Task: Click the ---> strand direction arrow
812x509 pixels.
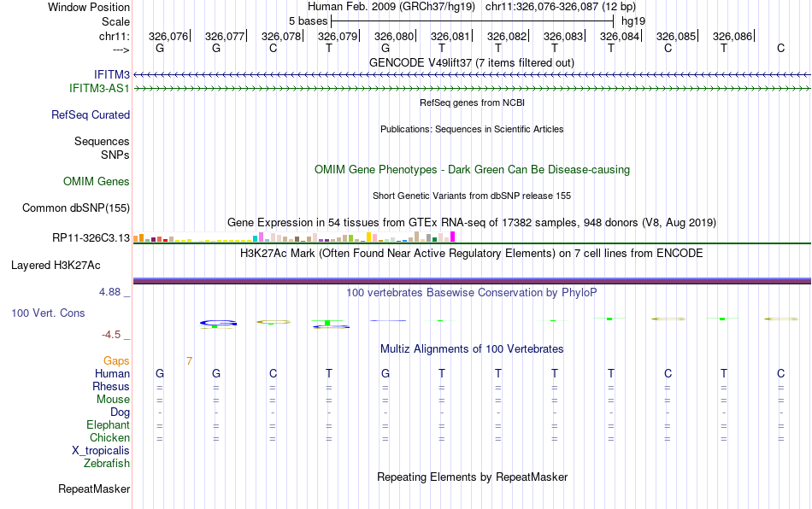Action: [121, 50]
